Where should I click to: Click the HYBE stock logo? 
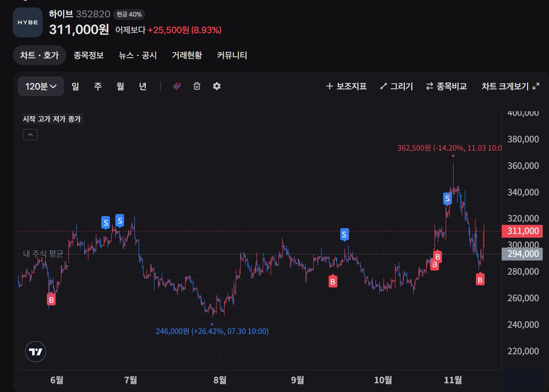click(x=28, y=22)
